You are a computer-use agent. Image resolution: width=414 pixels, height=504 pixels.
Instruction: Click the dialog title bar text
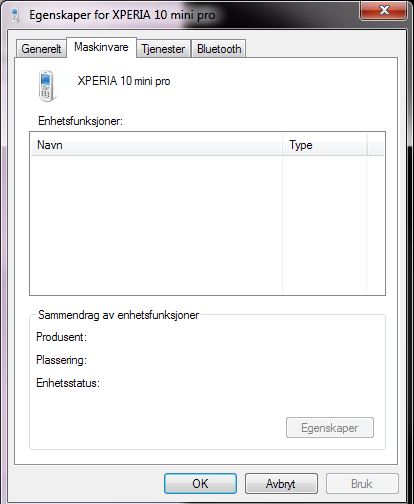click(x=122, y=15)
